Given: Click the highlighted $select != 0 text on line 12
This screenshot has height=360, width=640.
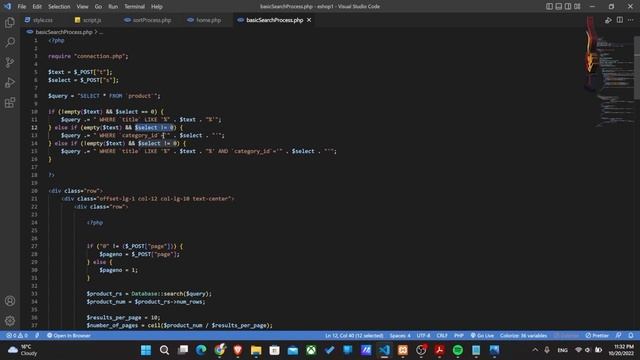Looking at the screenshot, I should (x=155, y=127).
